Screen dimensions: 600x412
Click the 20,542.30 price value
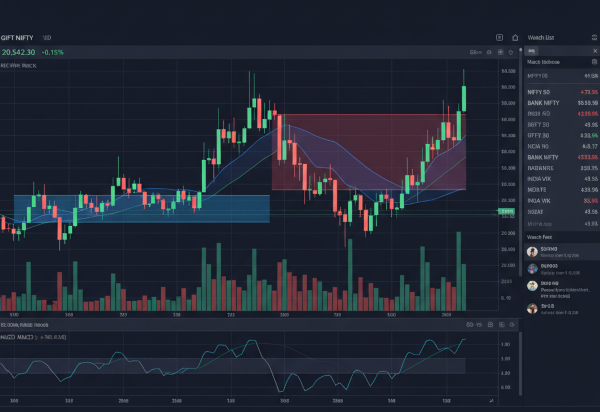point(18,52)
